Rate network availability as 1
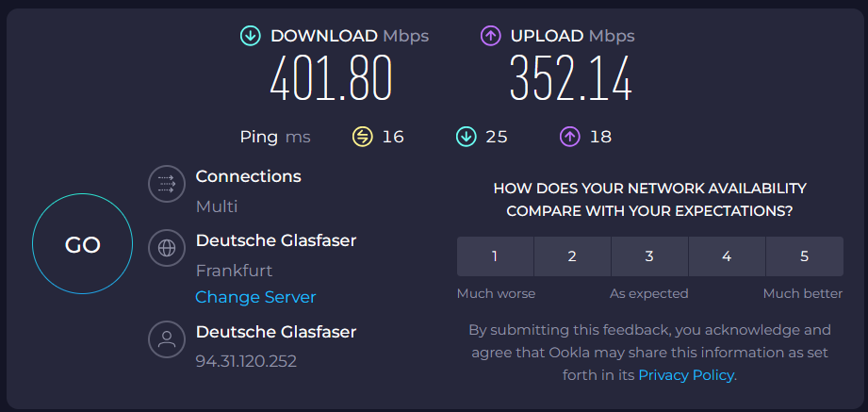This screenshot has height=412, width=868. (495, 256)
